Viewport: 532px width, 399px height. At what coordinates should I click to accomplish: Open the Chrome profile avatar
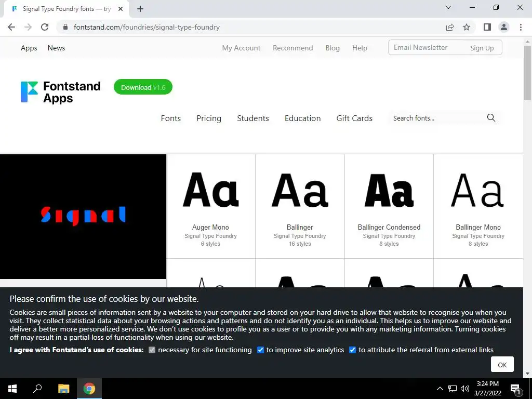coord(504,27)
